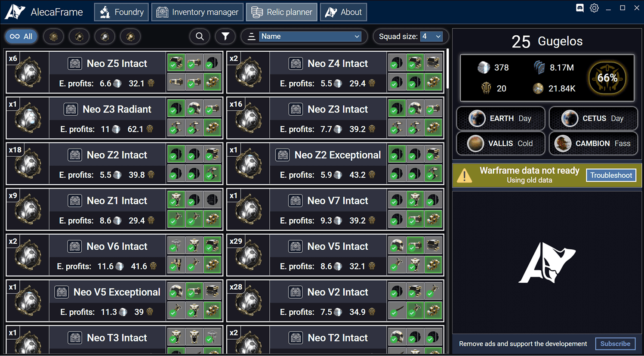Click the inventory chest icon beside Neo Z4 Intact

[x=296, y=64]
